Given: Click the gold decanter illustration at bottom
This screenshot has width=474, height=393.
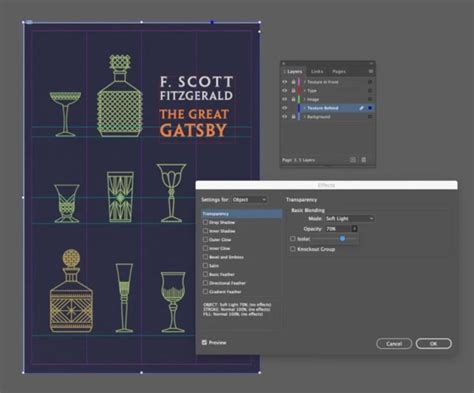Looking at the screenshot, I should coord(71,291).
